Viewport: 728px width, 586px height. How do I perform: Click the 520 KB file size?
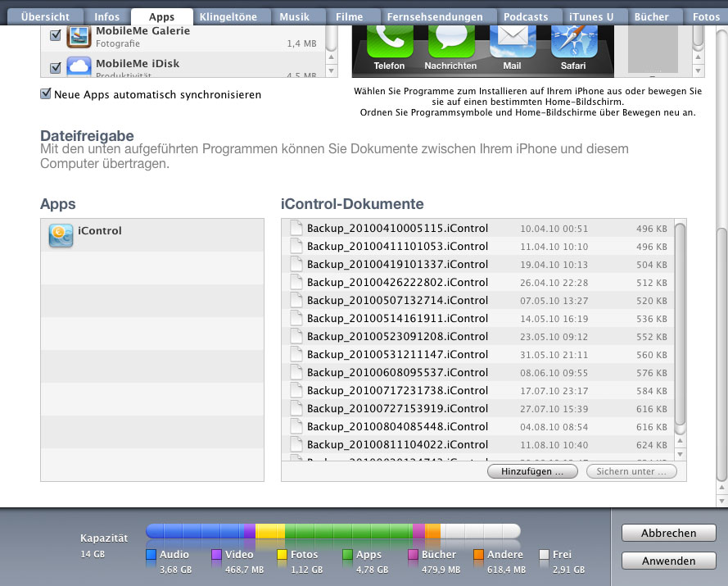[x=651, y=301]
